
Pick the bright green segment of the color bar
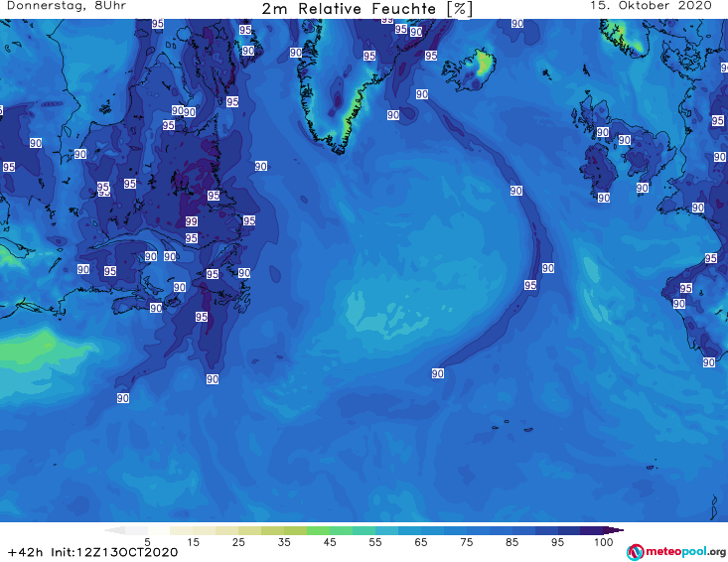[x=318, y=530]
